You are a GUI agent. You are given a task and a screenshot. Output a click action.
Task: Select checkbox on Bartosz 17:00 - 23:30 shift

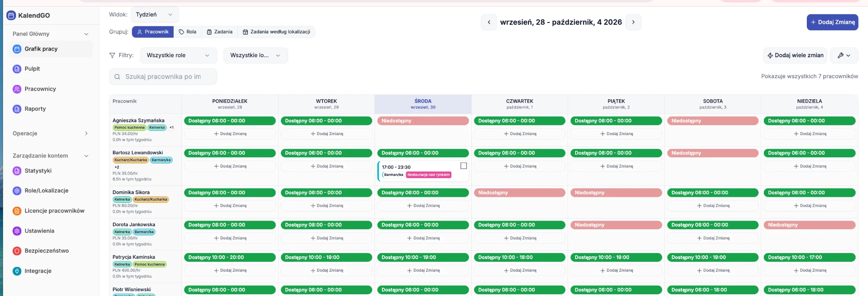click(x=464, y=166)
